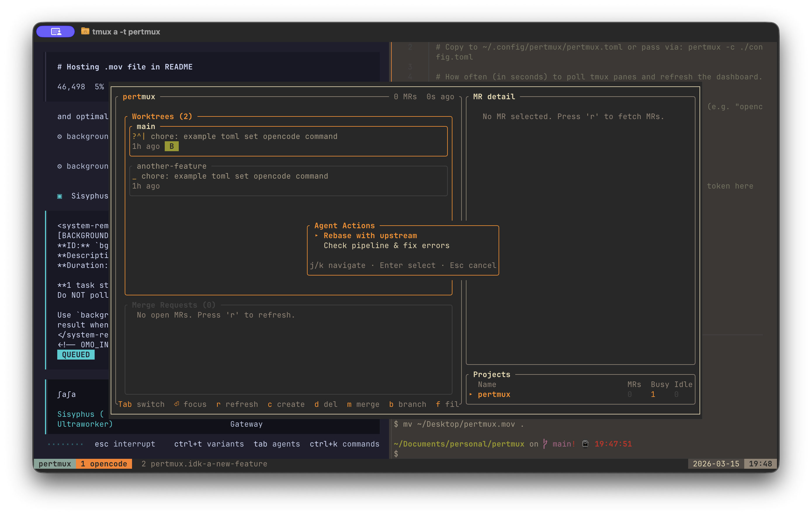Select the pertmux row in the Projects panel
This screenshot has height=516, width=812.
point(494,394)
